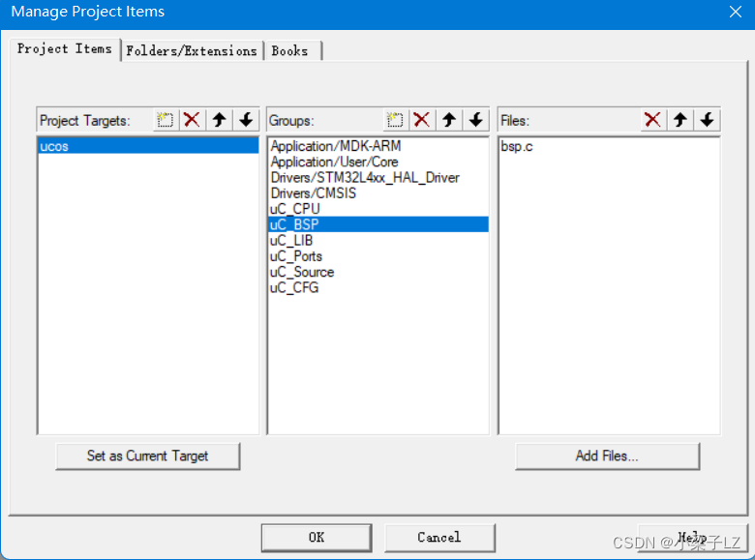Delete the selected group
The image size is (755, 560).
(422, 120)
